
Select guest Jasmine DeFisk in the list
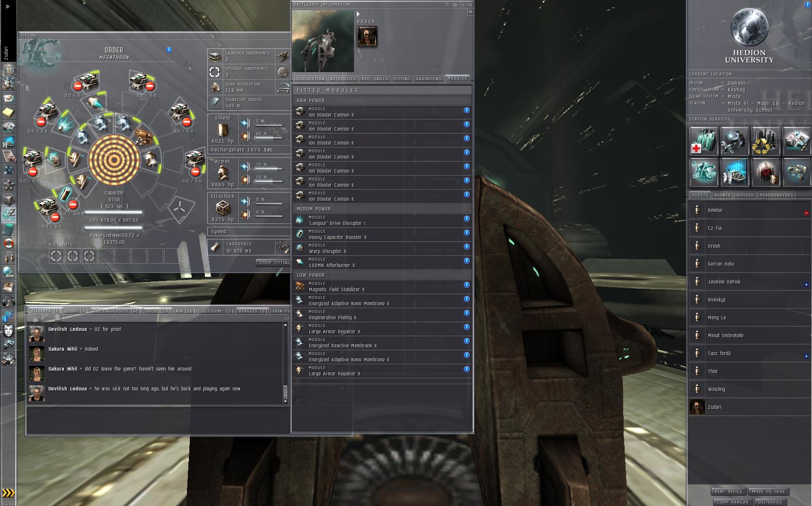[x=749, y=282]
